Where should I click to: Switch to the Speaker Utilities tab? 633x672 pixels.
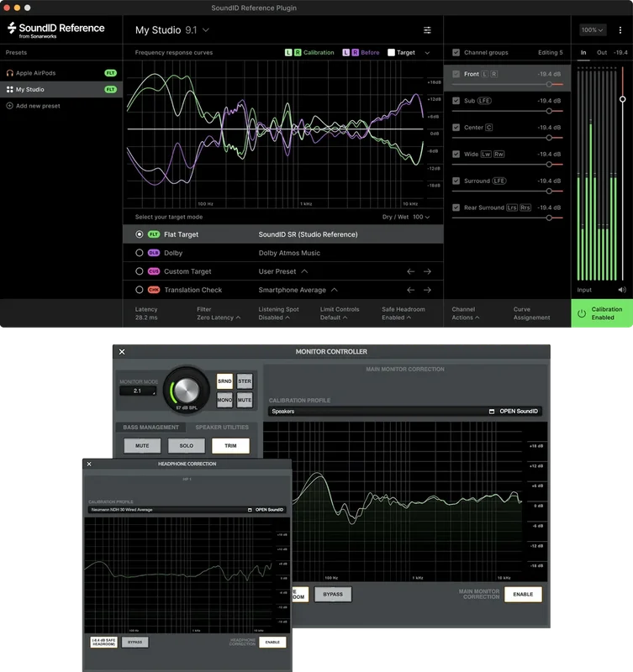pos(222,428)
